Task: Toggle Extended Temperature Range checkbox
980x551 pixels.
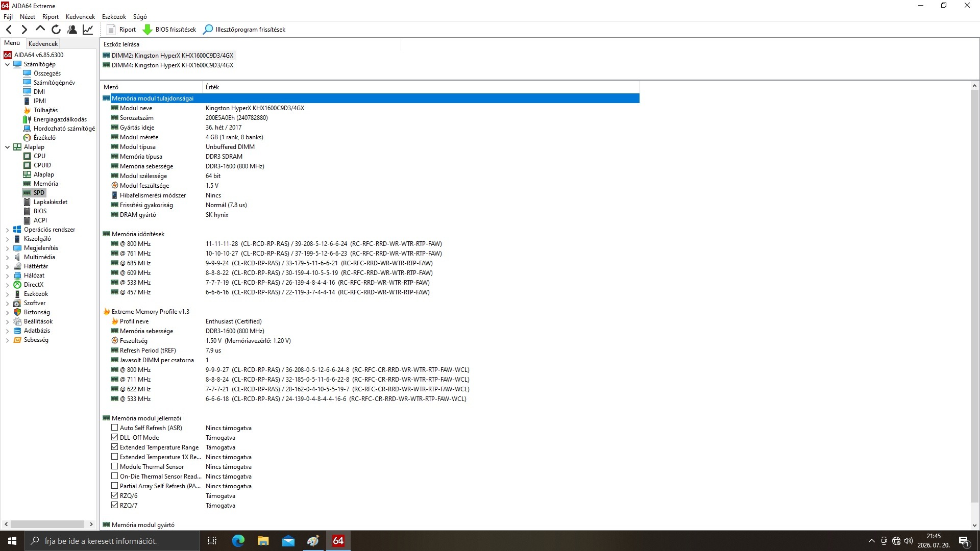Action: tap(115, 447)
